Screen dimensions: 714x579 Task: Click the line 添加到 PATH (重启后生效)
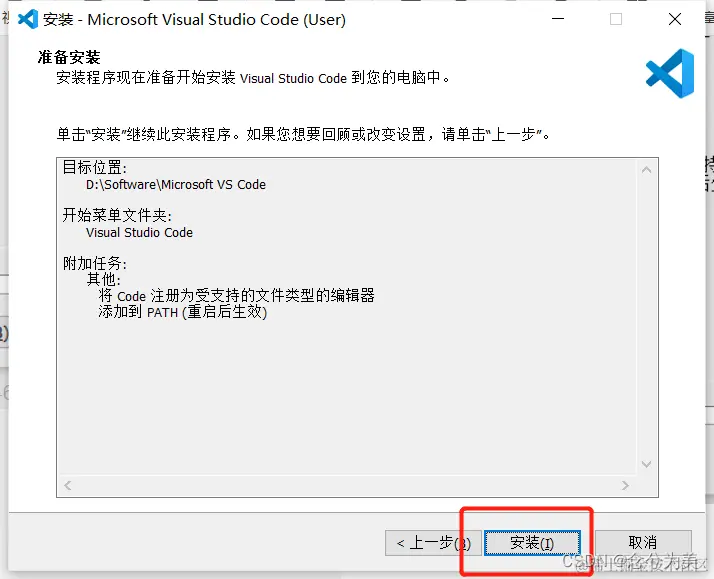(x=183, y=312)
